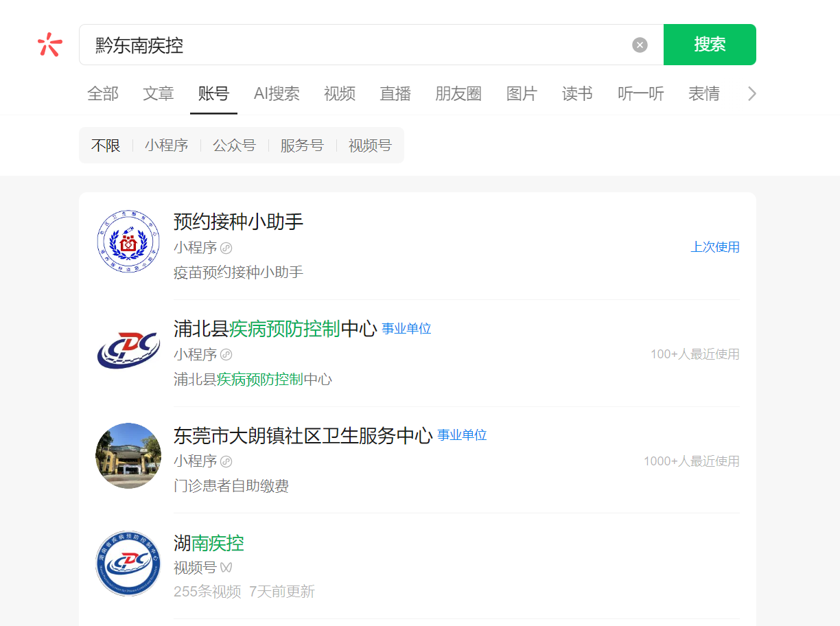This screenshot has height=626, width=840.
Task: Click the 100+人最近使用 text
Action: tap(695, 354)
